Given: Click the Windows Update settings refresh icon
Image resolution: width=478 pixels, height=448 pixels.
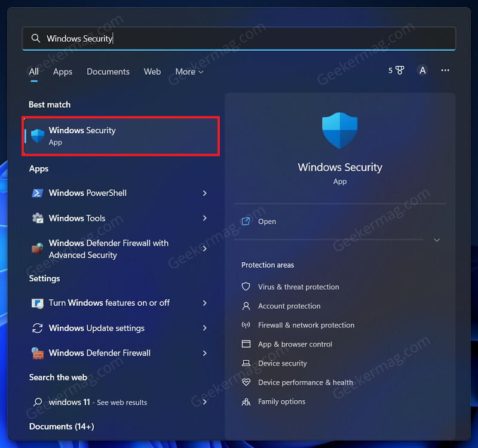Looking at the screenshot, I should pyautogui.click(x=38, y=328).
